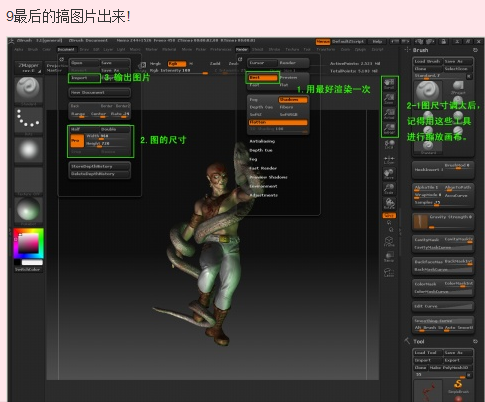
Task: Expand Depth Cue section in Render list
Action: coord(261,150)
